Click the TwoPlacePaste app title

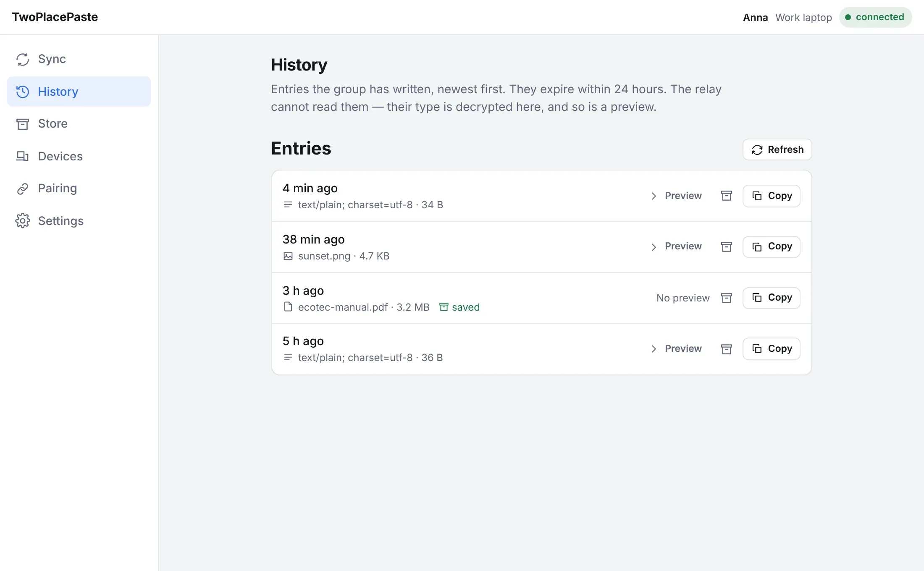click(55, 17)
